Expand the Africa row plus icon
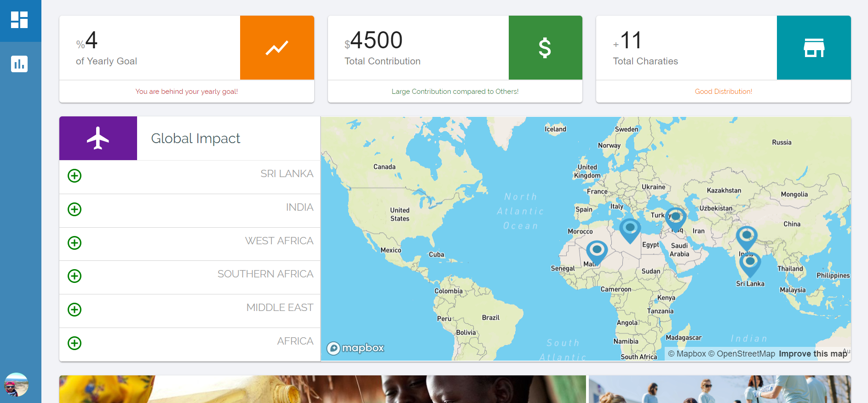The height and width of the screenshot is (403, 868). point(75,343)
